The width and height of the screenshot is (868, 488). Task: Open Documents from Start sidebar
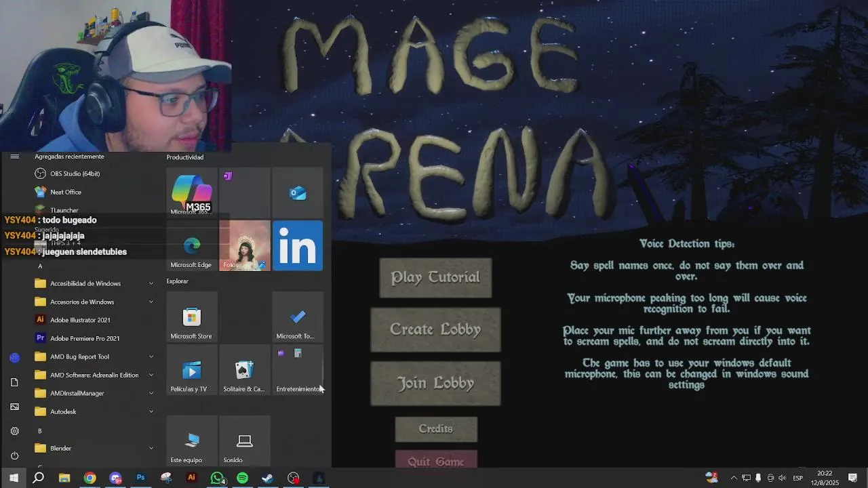point(14,382)
